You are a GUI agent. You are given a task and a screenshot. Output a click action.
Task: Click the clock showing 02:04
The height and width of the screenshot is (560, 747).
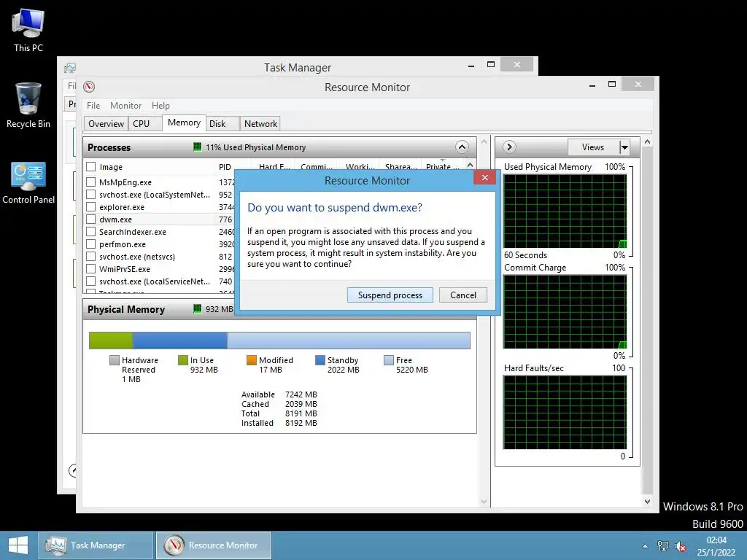tap(716, 540)
